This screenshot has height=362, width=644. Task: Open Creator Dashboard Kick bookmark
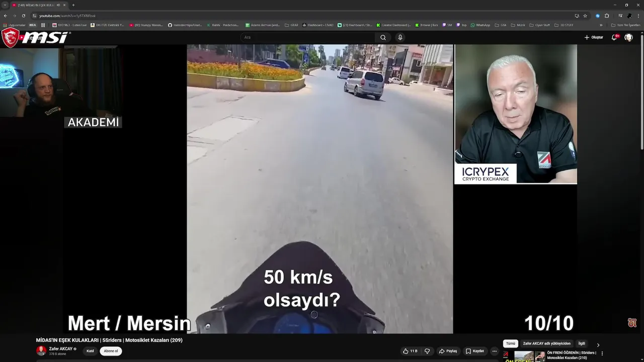tap(393, 25)
